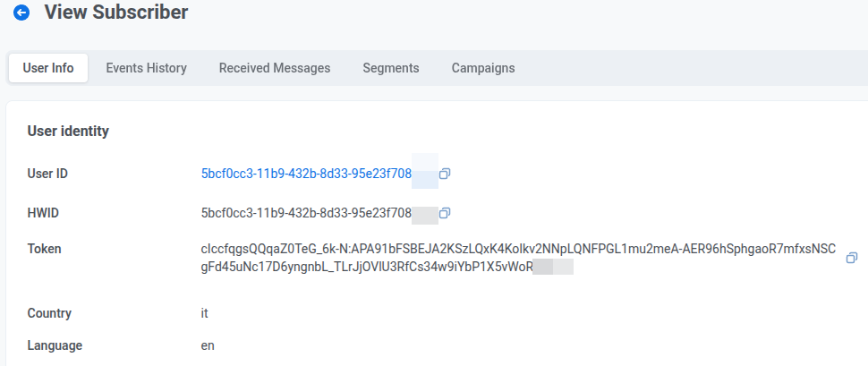The image size is (868, 366).
Task: Go back using the blue arrow icon
Action: click(x=21, y=13)
